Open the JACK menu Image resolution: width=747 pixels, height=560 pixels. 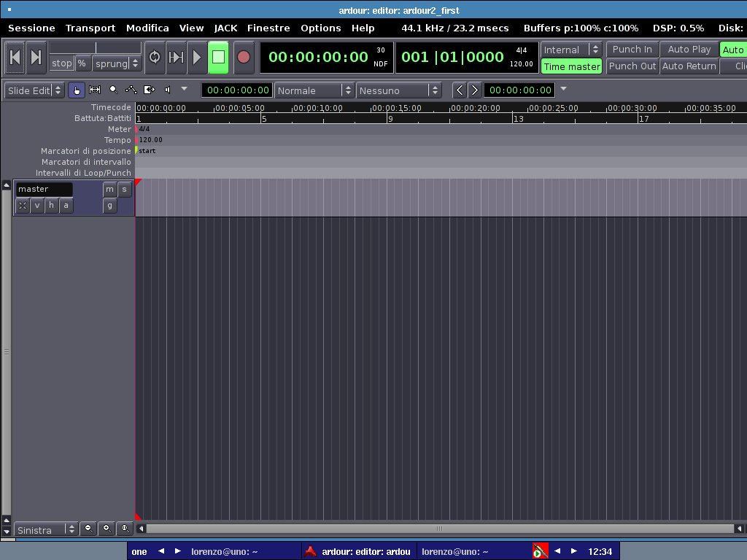click(225, 28)
